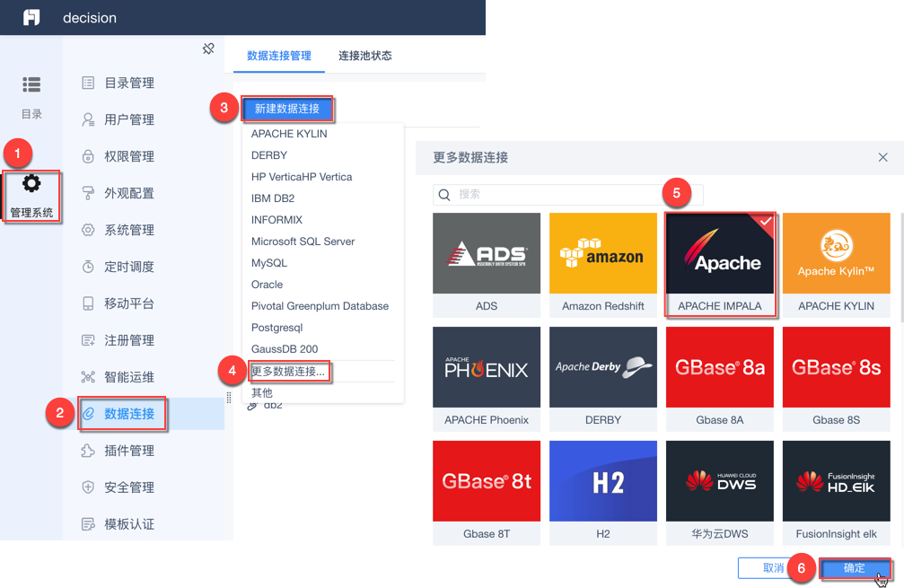Choose Oracle from dropdown list
904x588 pixels.
click(267, 285)
